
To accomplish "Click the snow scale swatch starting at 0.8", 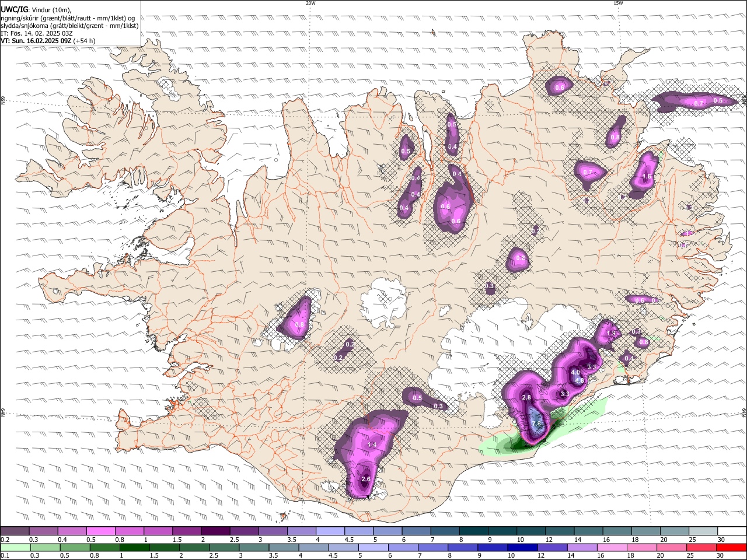I will click(129, 531).
